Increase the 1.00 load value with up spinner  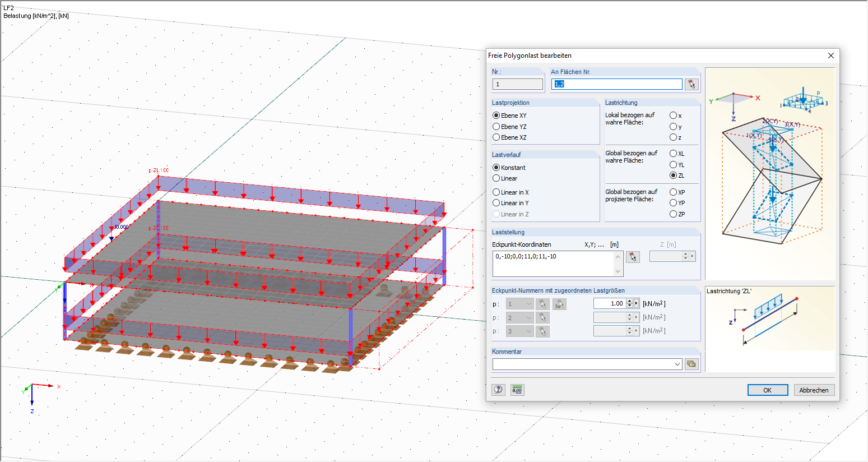click(x=629, y=301)
